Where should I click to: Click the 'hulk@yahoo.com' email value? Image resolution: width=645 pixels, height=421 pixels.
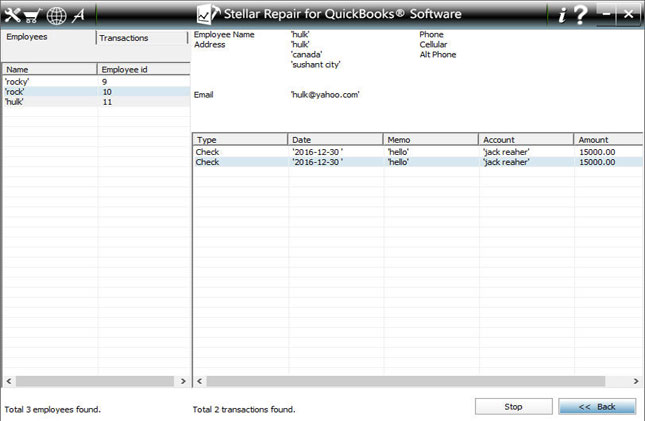(325, 95)
